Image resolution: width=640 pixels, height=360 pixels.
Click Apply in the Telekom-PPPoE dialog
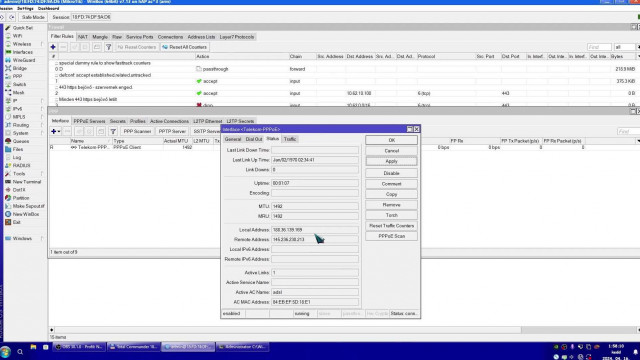pos(391,161)
